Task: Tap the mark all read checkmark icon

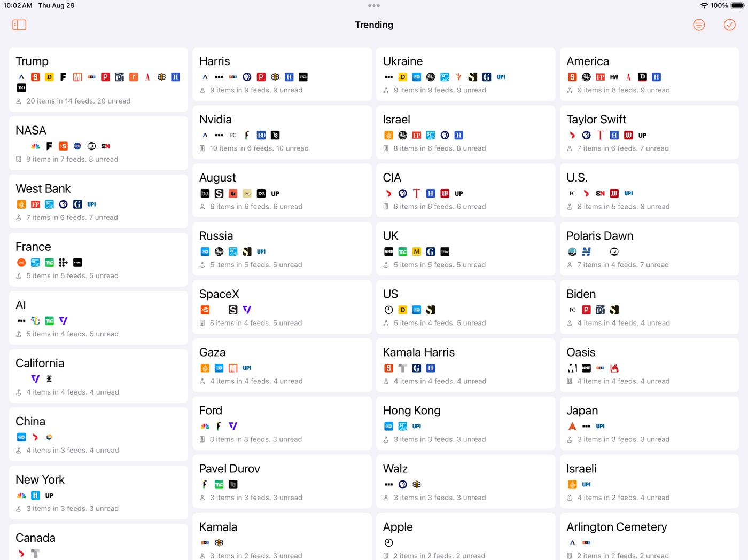Action: tap(729, 25)
